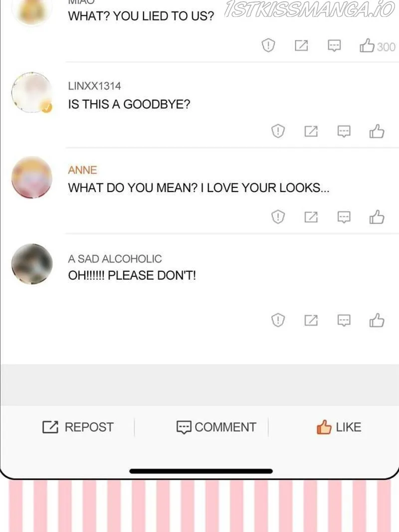Open ANNE's profile via her username
Image resolution: width=399 pixels, height=532 pixels.
(82, 170)
